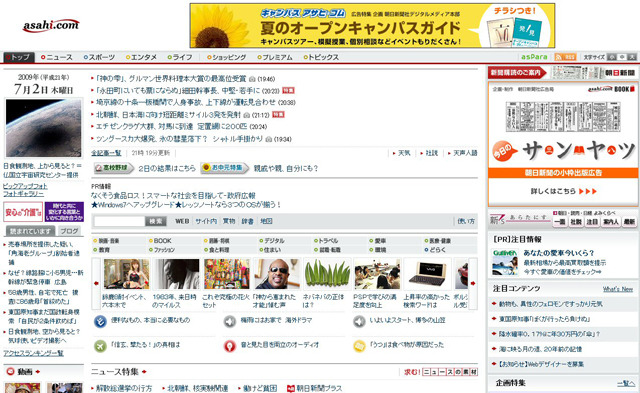
Task: Open the フォトギャラリー link
Action: click(x=23, y=194)
